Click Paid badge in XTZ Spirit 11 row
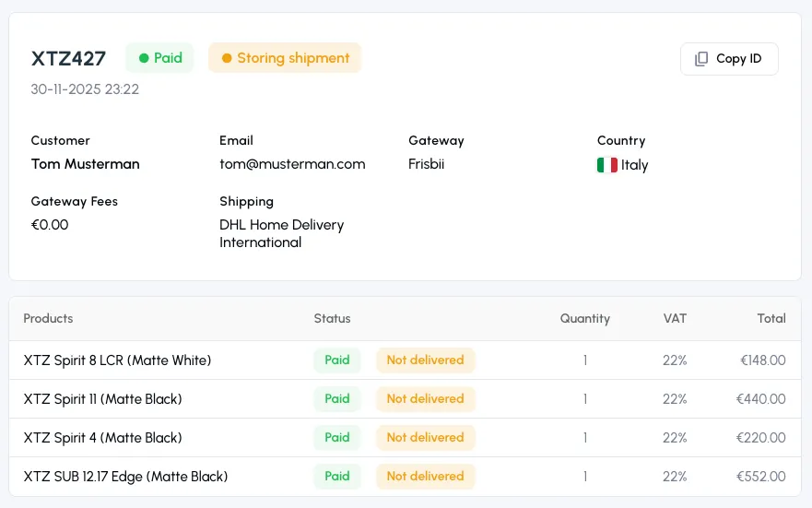The height and width of the screenshot is (508, 812). (336, 399)
